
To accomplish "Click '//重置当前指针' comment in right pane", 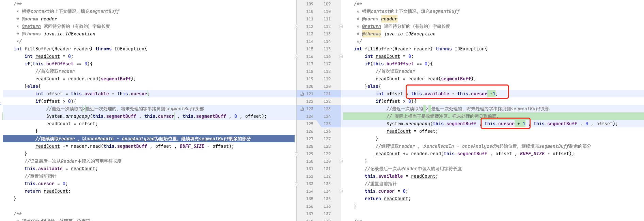I will point(381,184).
